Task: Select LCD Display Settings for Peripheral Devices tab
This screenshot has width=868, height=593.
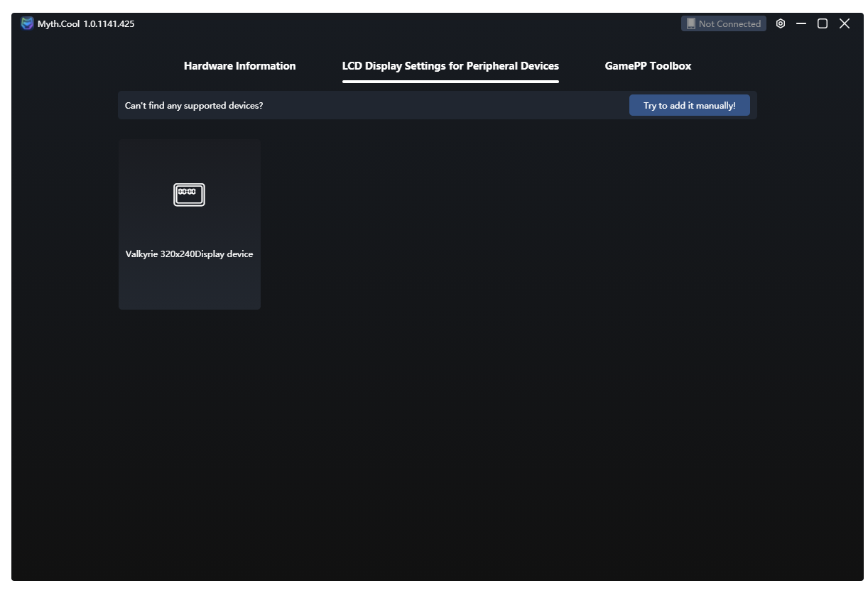Action: click(450, 66)
